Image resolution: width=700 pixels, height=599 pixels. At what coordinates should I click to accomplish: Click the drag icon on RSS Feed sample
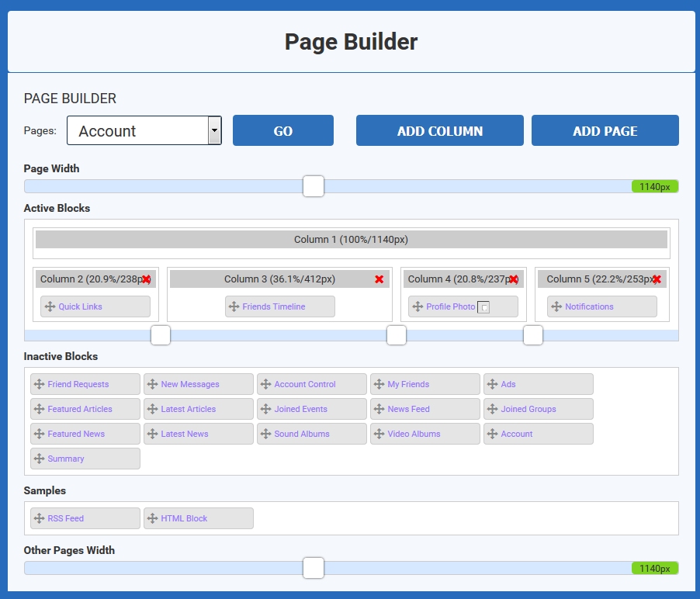39,518
